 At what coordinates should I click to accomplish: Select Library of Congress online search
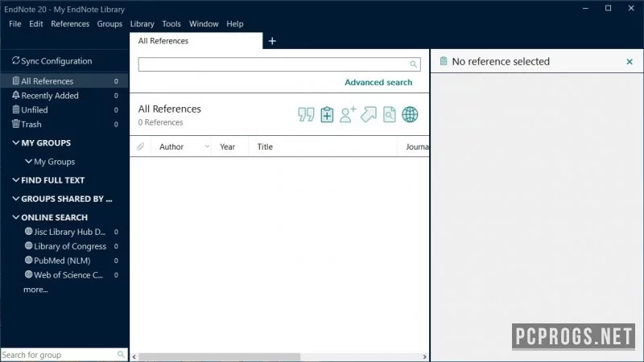tap(70, 246)
